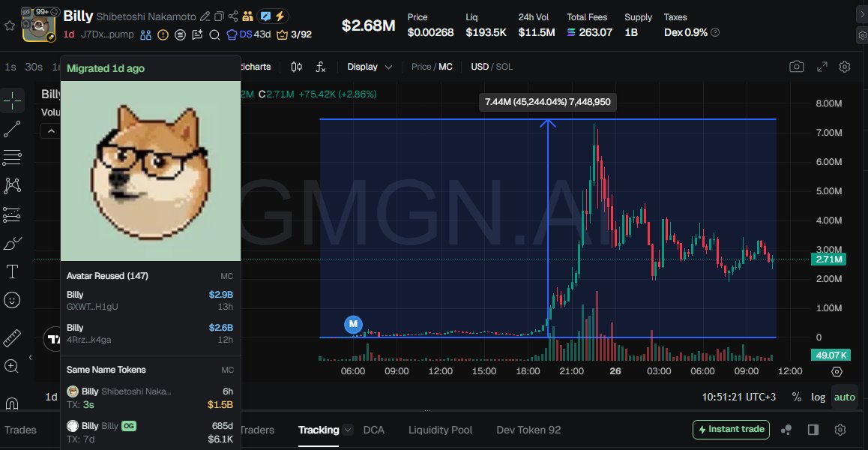Click the blue chat-note icon in header
This screenshot has height=450, width=868.
click(266, 16)
